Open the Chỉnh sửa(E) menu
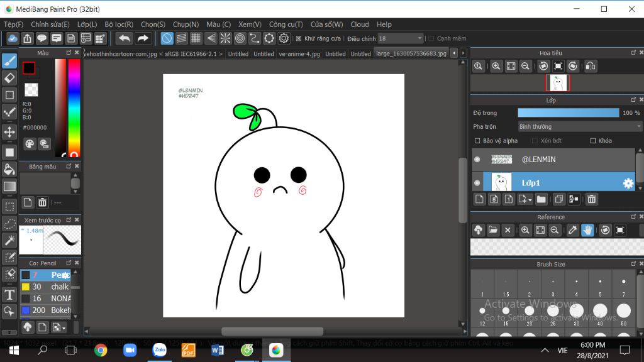 pyautogui.click(x=50, y=25)
